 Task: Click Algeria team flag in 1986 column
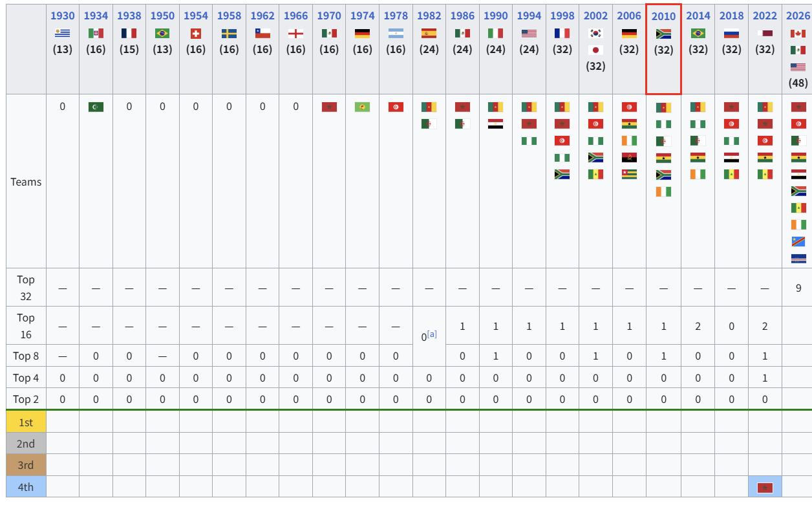(x=462, y=124)
